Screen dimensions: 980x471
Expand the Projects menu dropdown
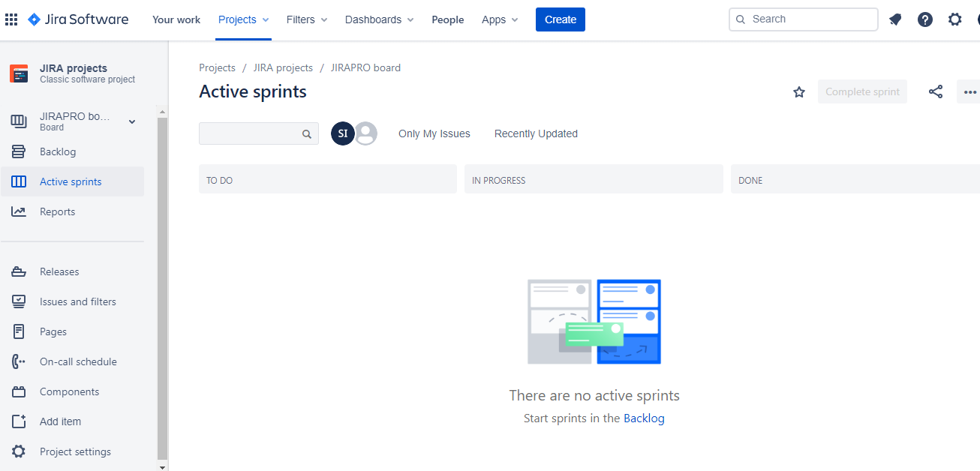coord(242,19)
